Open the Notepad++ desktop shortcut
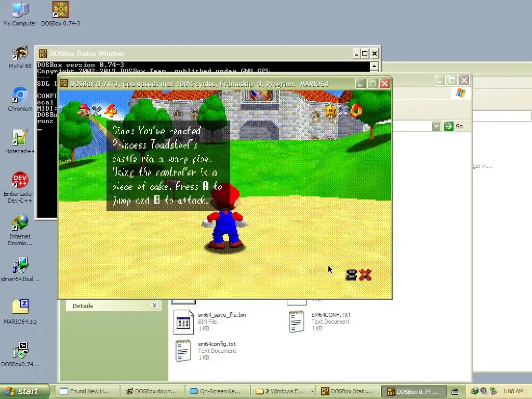Image resolution: width=532 pixels, height=399 pixels. pyautogui.click(x=20, y=142)
